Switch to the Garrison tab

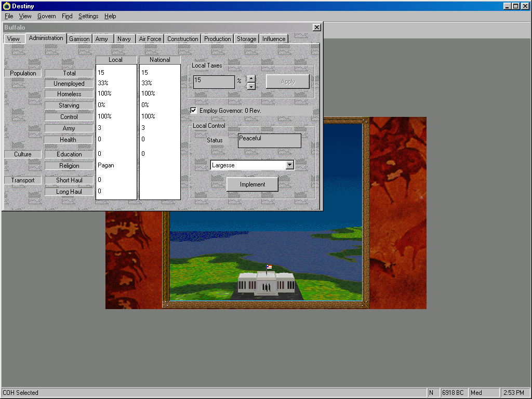79,38
